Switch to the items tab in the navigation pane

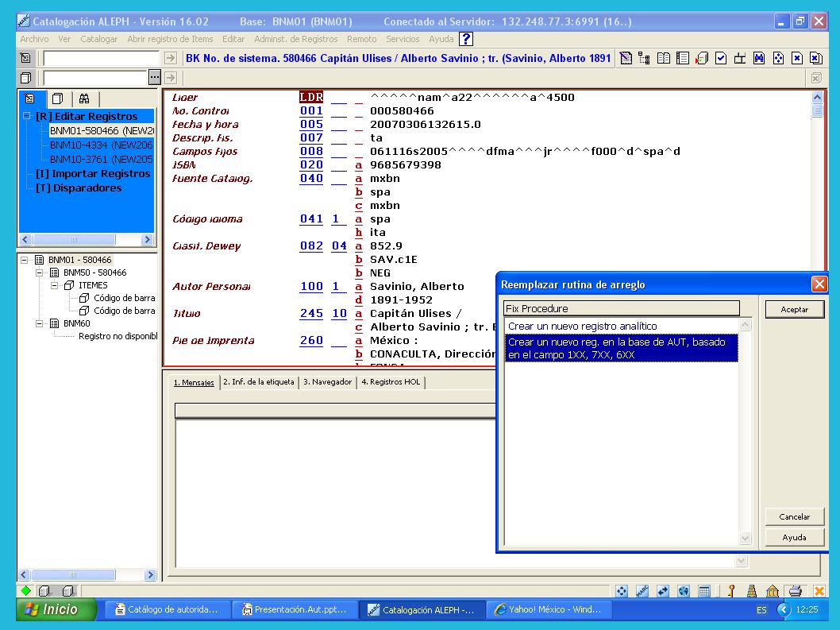point(58,99)
